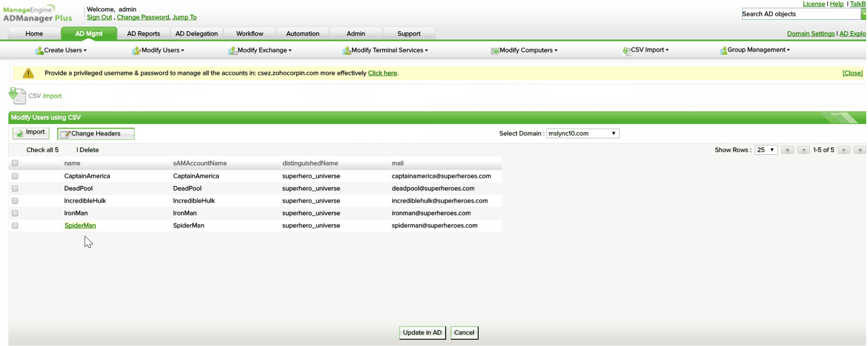Image resolution: width=868 pixels, height=346 pixels.
Task: Click the Group Management menu icon
Action: click(x=723, y=51)
